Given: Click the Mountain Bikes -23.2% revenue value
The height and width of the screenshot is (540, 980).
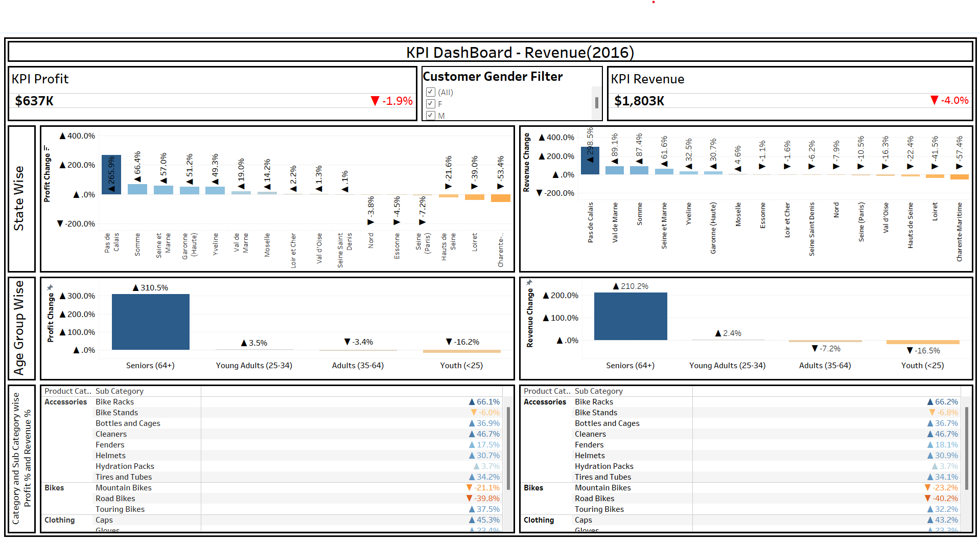Looking at the screenshot, I should pyautogui.click(x=942, y=488).
